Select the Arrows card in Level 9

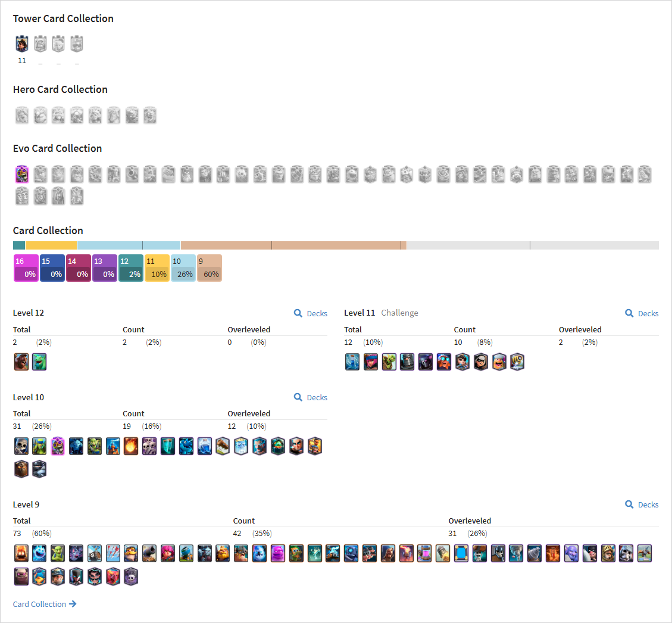tap(113, 553)
